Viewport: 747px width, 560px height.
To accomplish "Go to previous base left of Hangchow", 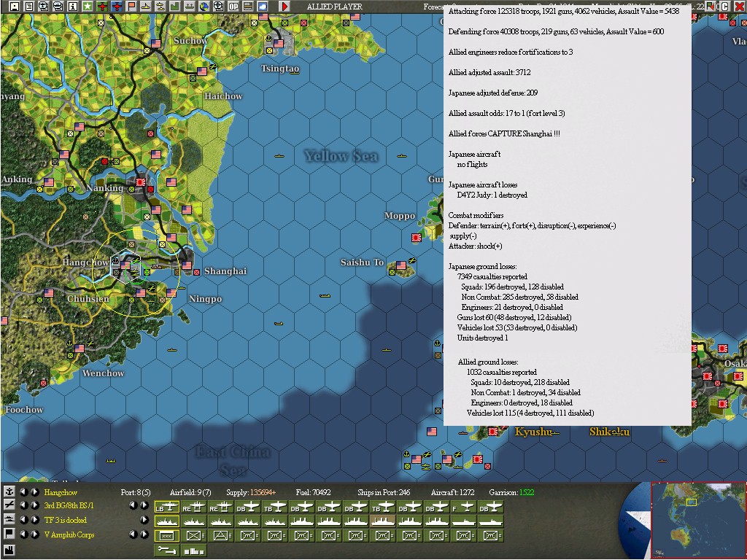I will tap(24, 492).
